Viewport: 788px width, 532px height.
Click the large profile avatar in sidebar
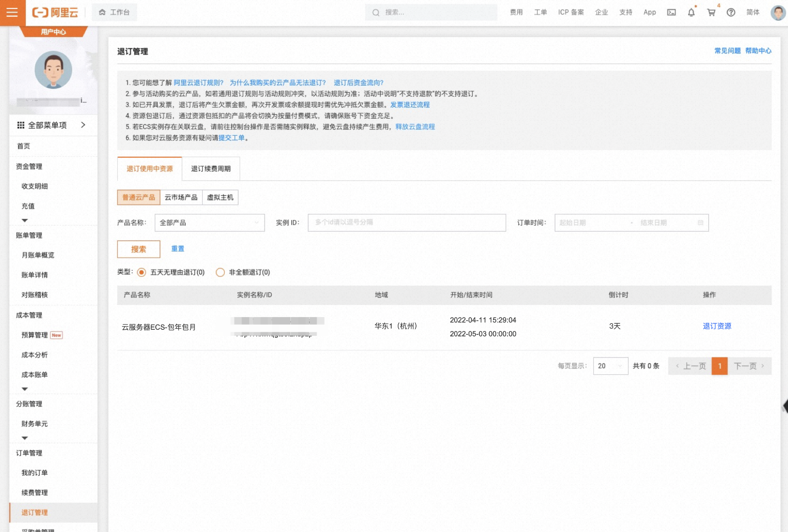tap(53, 70)
